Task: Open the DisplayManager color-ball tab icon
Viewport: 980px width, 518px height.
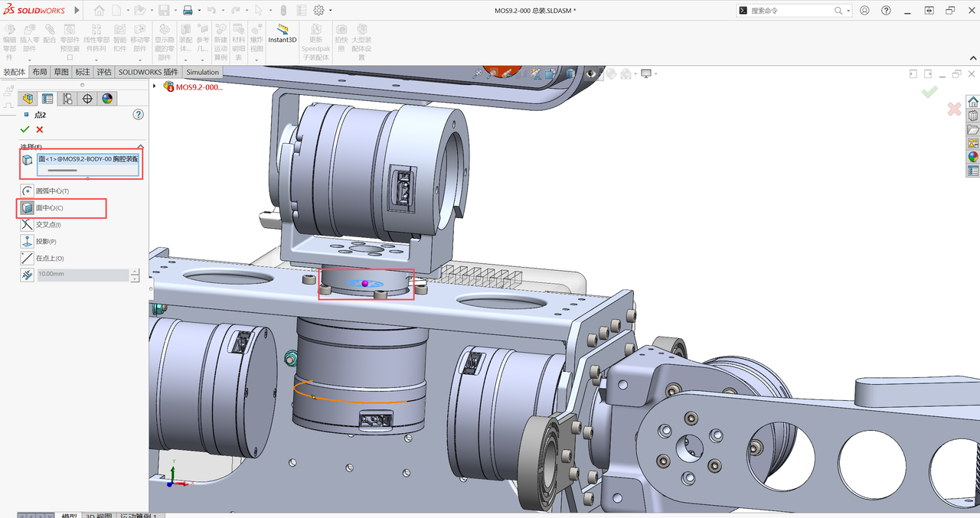Action: (107, 99)
